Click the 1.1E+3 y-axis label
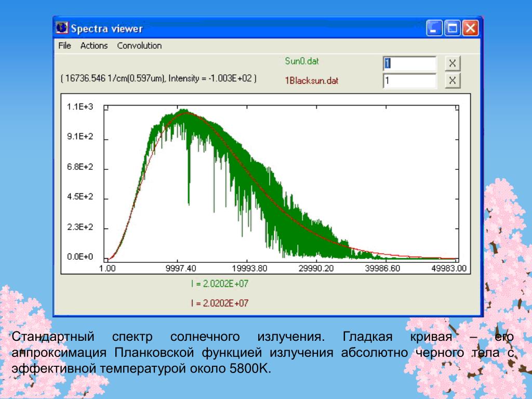The height and width of the screenshot is (399, 532). pos(79,107)
